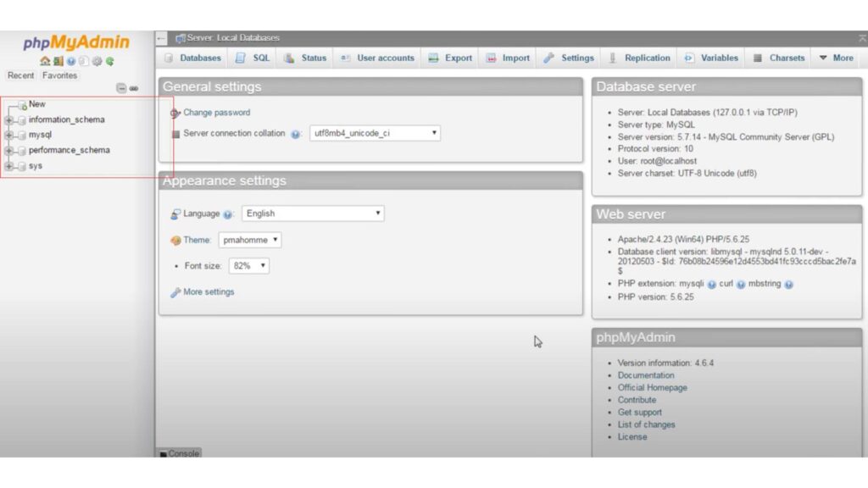Open the Console bar at the bottom
This screenshot has height=488, width=868.
coord(179,453)
